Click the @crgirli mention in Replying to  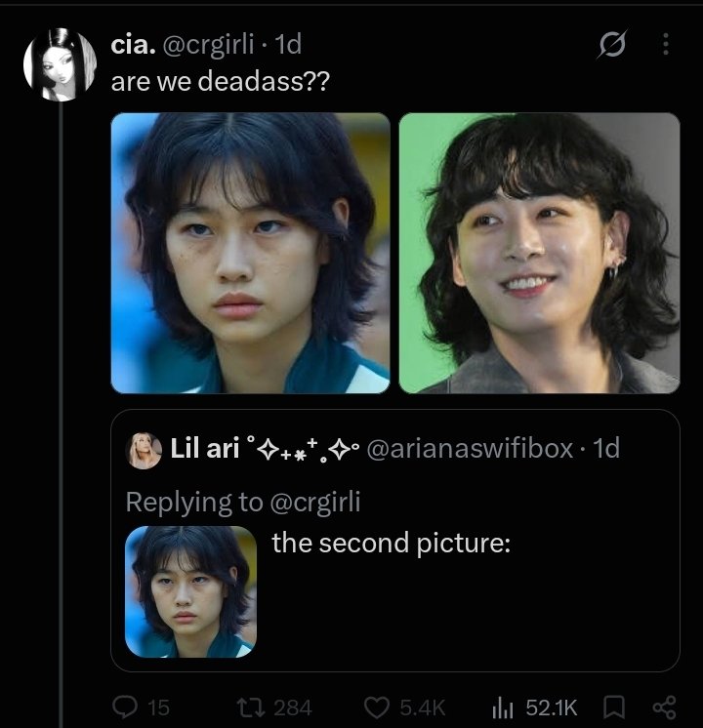click(x=314, y=502)
